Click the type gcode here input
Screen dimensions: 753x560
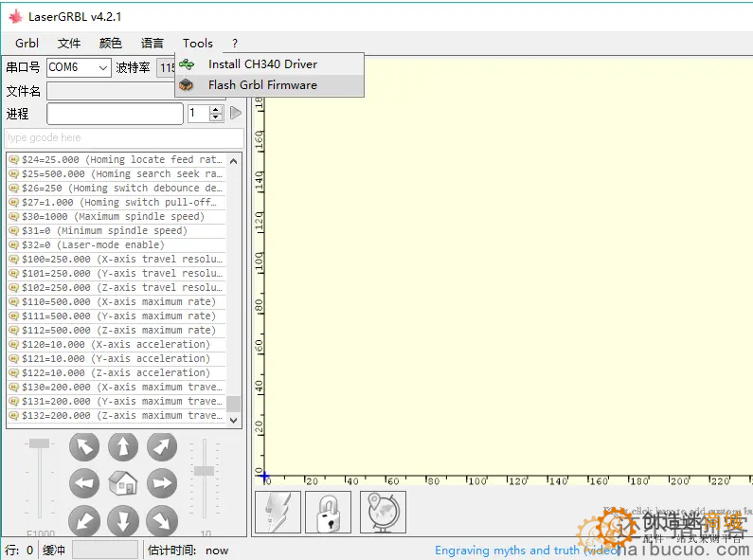[124, 137]
